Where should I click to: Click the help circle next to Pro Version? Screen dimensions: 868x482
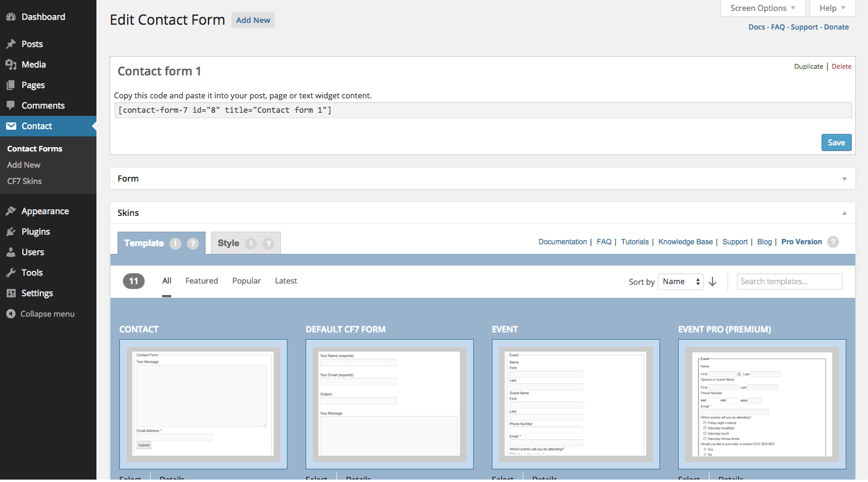pyautogui.click(x=833, y=241)
